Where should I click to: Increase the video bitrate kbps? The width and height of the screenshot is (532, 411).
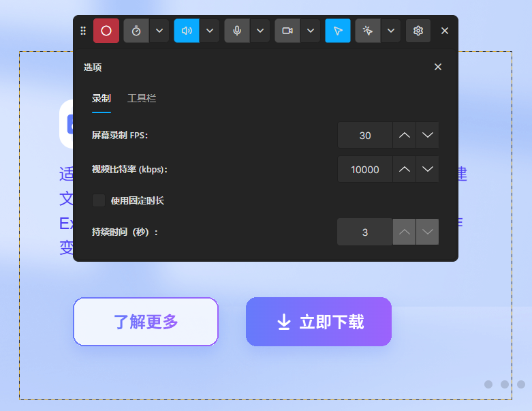pyautogui.click(x=405, y=169)
